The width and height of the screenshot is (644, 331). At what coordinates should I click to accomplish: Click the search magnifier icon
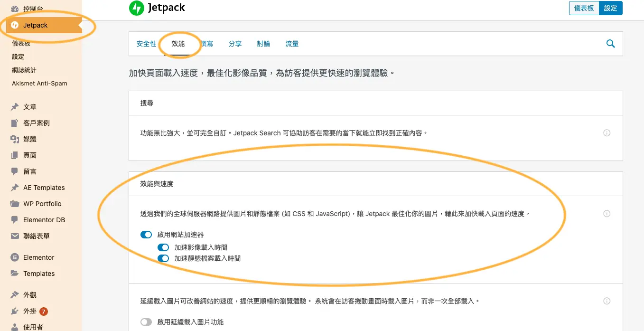pyautogui.click(x=611, y=44)
